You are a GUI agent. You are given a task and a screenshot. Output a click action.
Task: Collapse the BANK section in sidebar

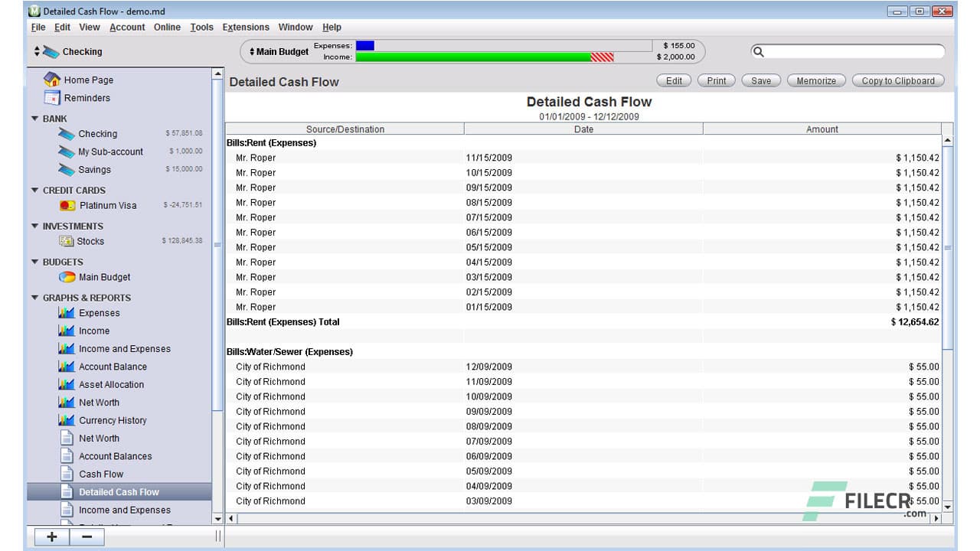(34, 119)
